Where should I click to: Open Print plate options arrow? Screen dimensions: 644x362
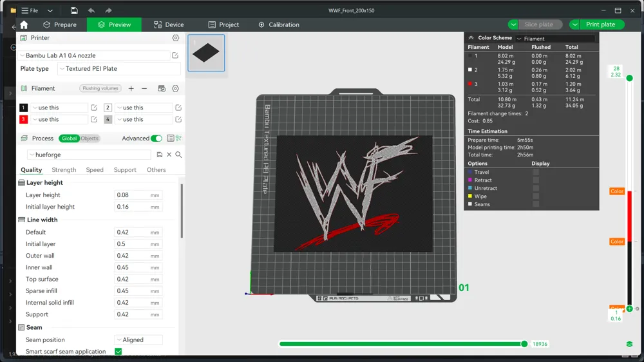coord(574,24)
